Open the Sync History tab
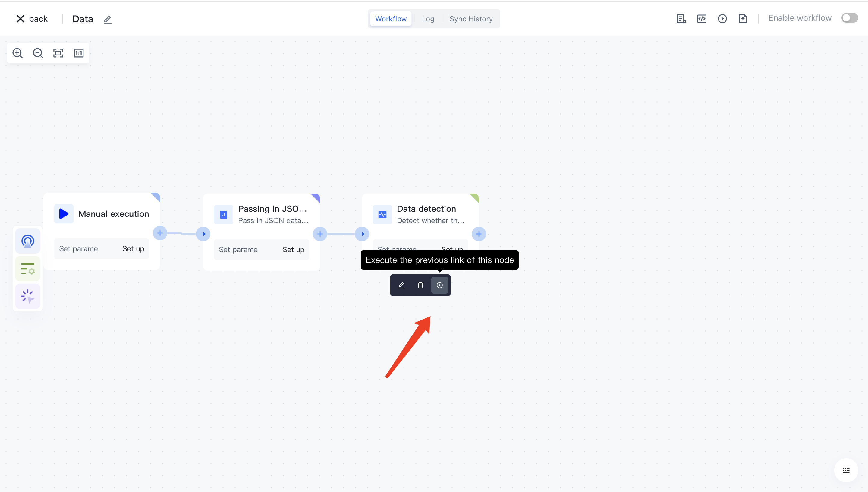Viewport: 868px width, 492px height. coord(471,19)
